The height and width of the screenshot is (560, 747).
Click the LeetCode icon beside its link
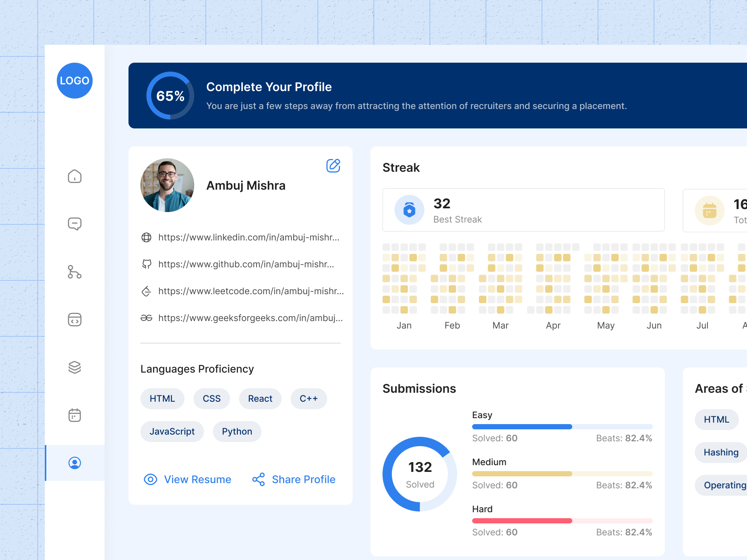(x=147, y=291)
